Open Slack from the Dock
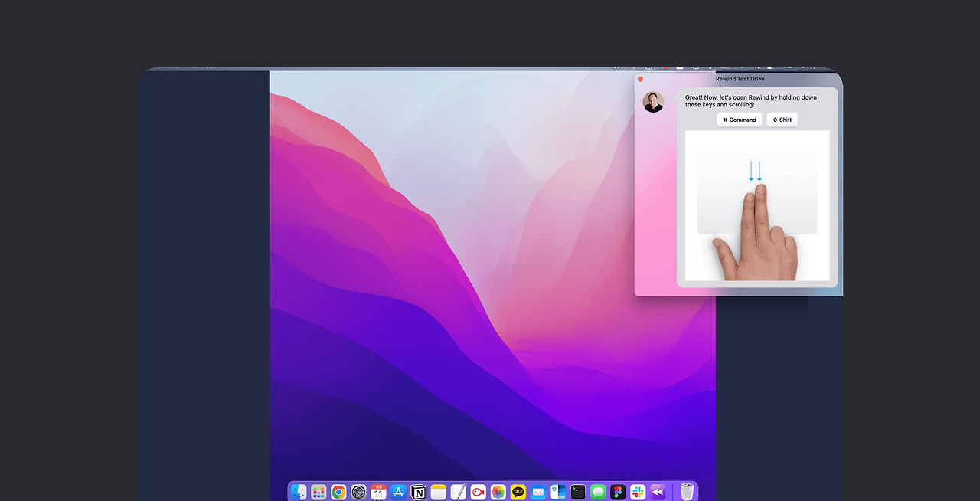980x501 pixels. [638, 492]
